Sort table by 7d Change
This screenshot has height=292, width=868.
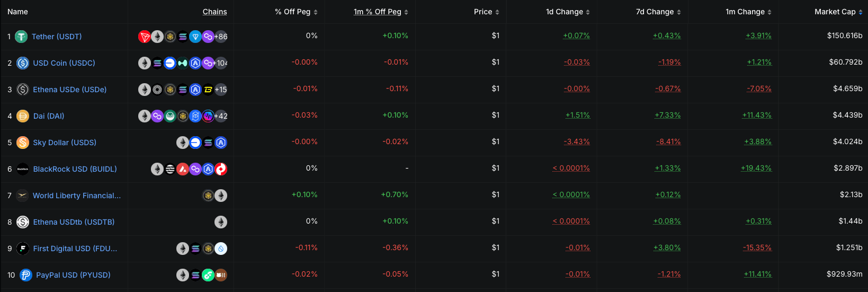coord(658,12)
